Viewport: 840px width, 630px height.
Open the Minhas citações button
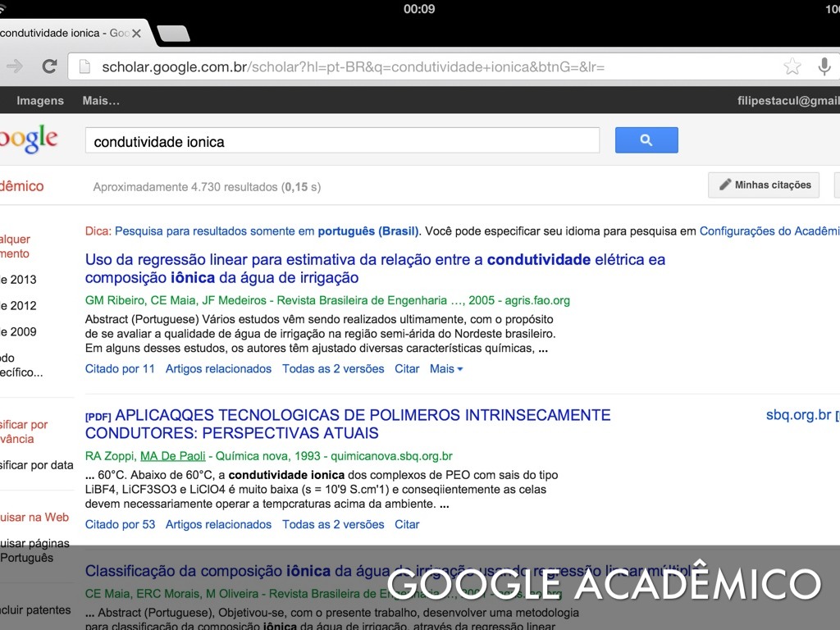click(765, 185)
